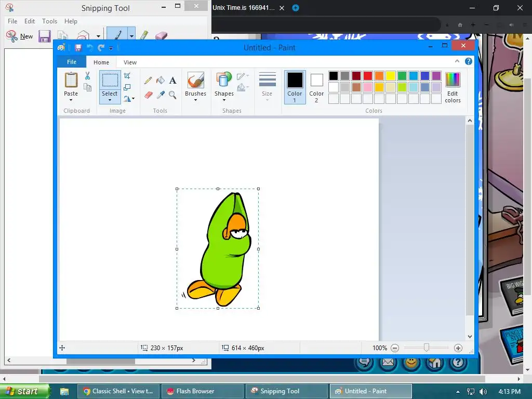532x399 pixels.
Task: Show hidden tray icons arrow
Action: 458,392
